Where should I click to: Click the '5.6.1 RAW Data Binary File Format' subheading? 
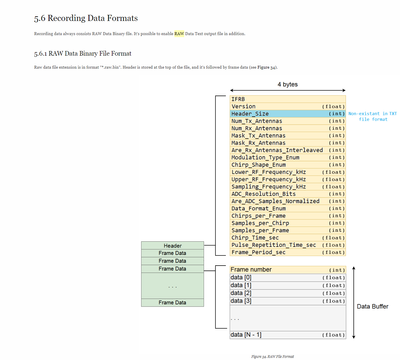(x=83, y=53)
